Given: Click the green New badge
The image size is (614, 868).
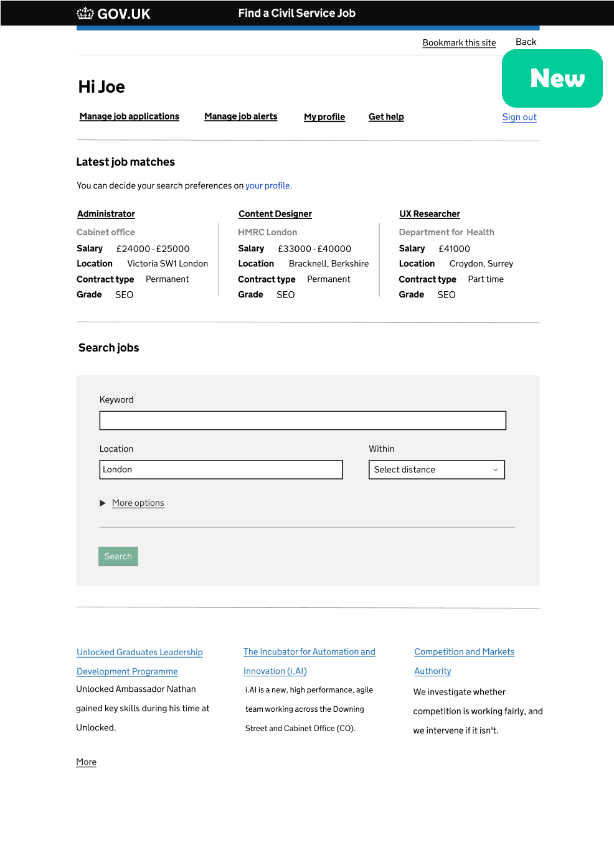Looking at the screenshot, I should click(x=552, y=78).
